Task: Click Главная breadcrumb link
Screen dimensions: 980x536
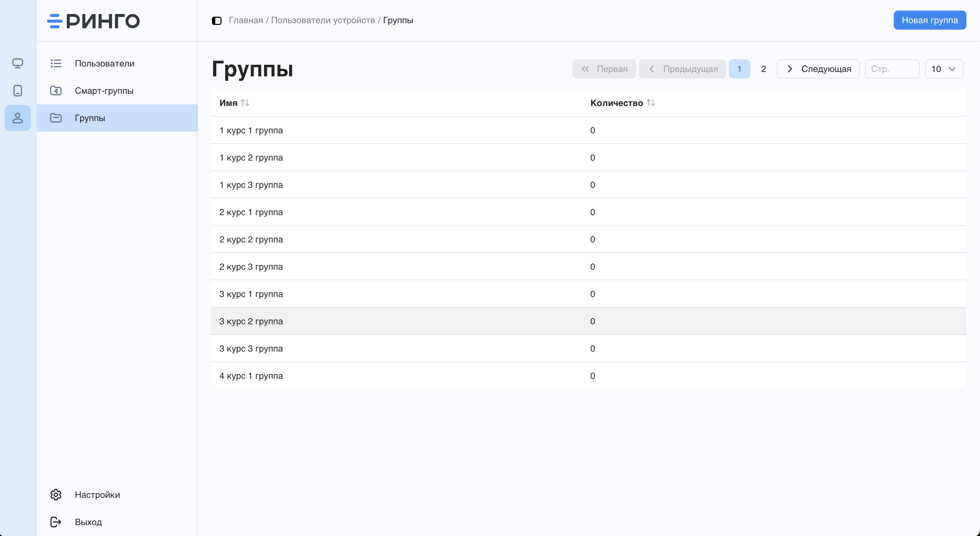Action: point(246,20)
